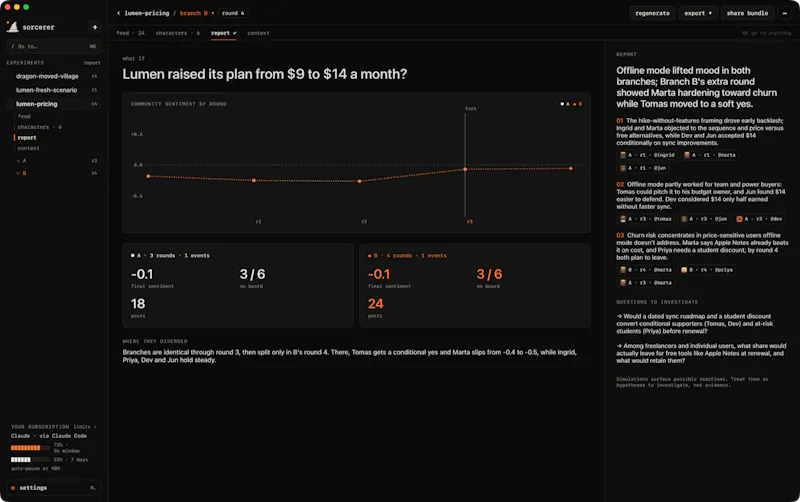Click the r2 sentiment data point
The height and width of the screenshot is (502, 800).
click(x=360, y=181)
